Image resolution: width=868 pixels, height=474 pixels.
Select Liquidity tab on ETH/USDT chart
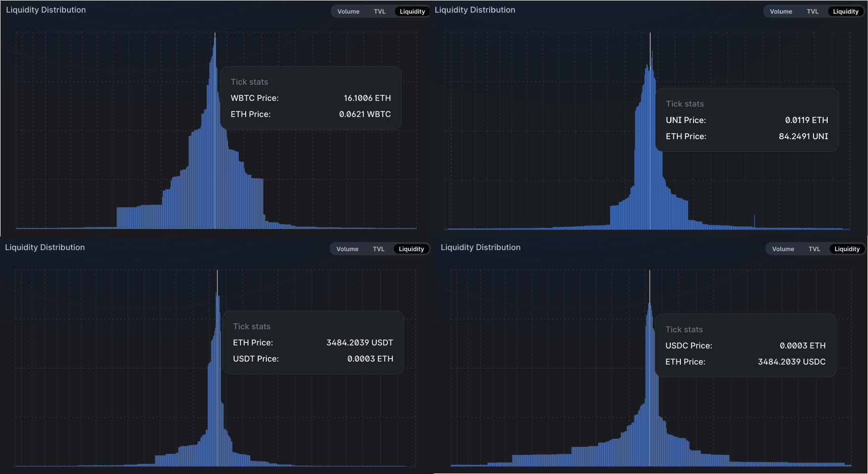coord(411,249)
